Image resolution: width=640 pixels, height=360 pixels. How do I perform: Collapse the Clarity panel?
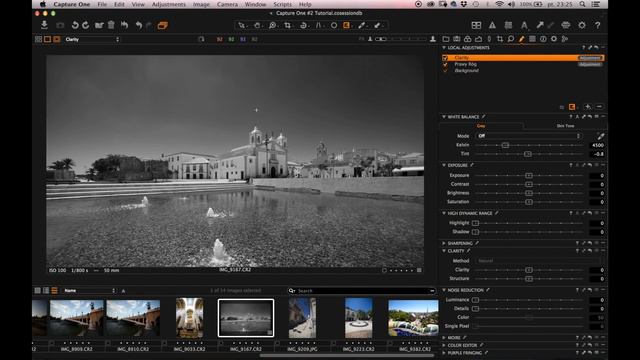pos(444,251)
